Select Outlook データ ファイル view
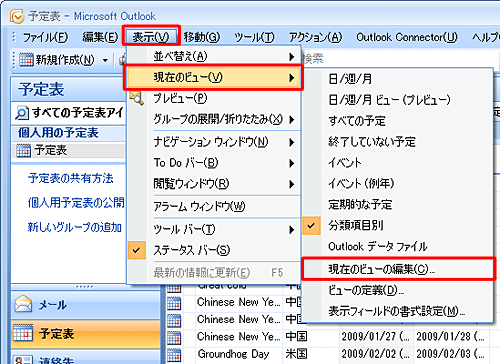The image size is (500, 364). (398, 247)
